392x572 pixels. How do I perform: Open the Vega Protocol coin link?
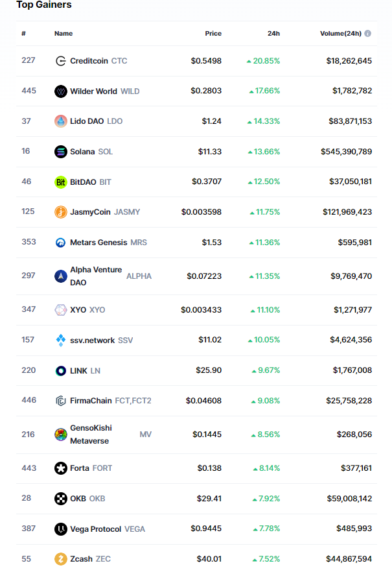tap(95, 529)
